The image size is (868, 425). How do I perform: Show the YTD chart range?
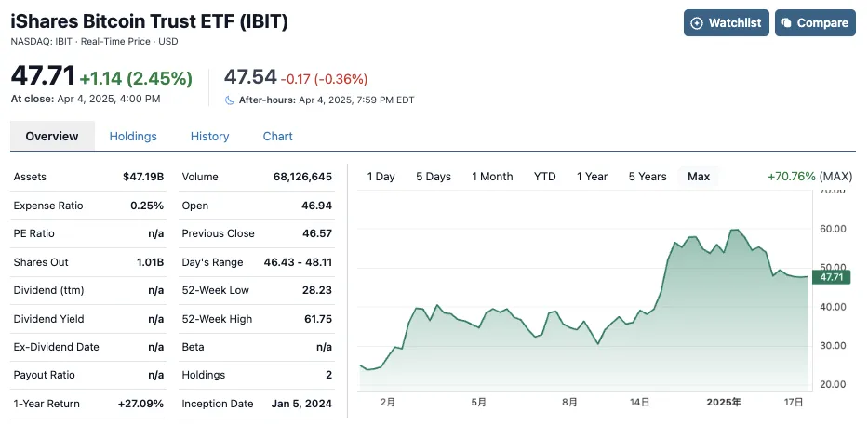(x=544, y=177)
